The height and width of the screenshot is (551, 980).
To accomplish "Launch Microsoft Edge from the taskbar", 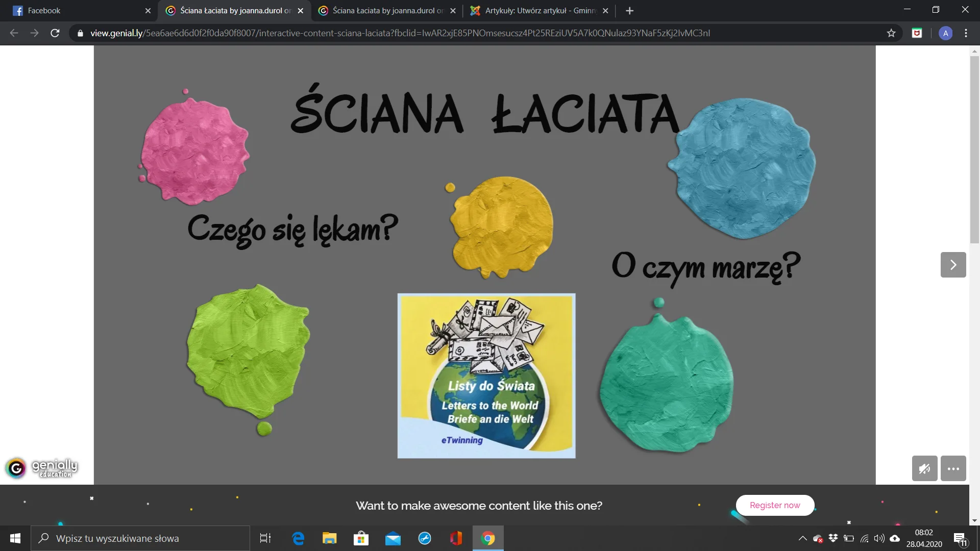I will coord(298,538).
